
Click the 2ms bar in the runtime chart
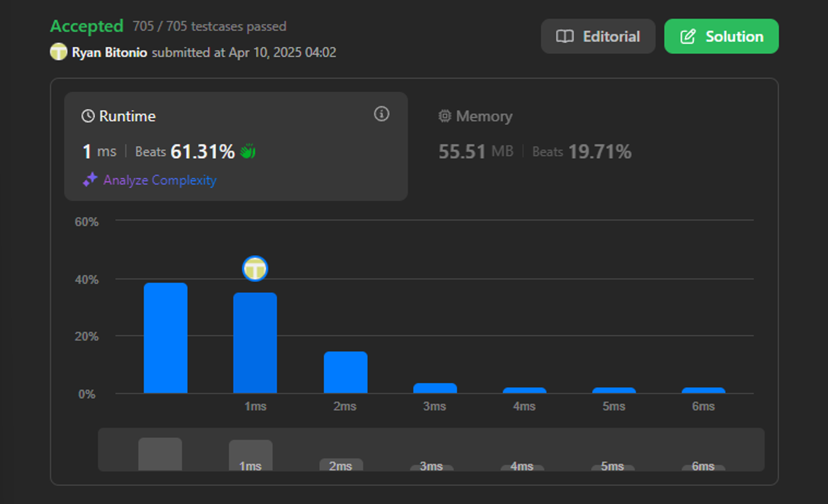(x=345, y=372)
